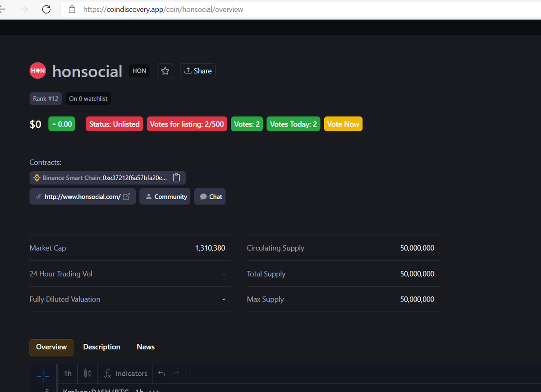Screen dimensions: 541x392
Task: Click the coindiscovery.app URL address field
Action: tap(301, 9)
